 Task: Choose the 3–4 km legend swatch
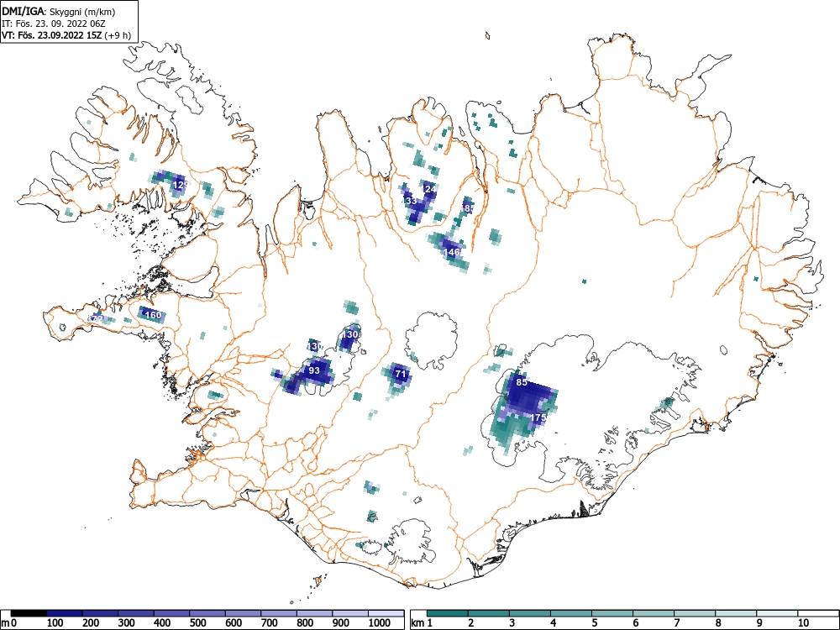(530, 613)
